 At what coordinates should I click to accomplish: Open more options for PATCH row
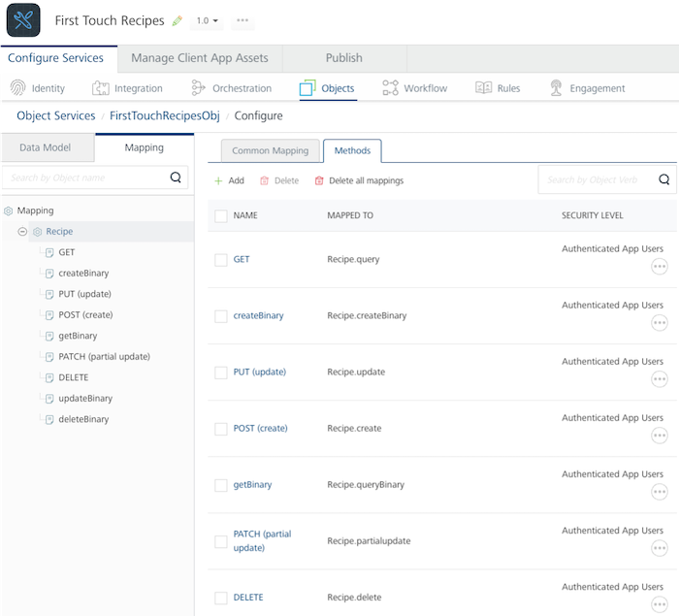click(659, 548)
